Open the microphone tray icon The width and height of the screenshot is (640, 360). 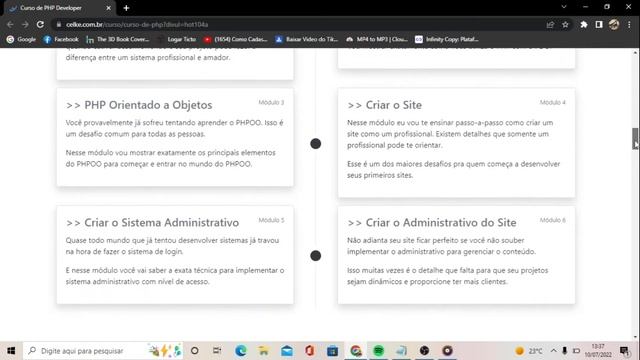(x=565, y=351)
